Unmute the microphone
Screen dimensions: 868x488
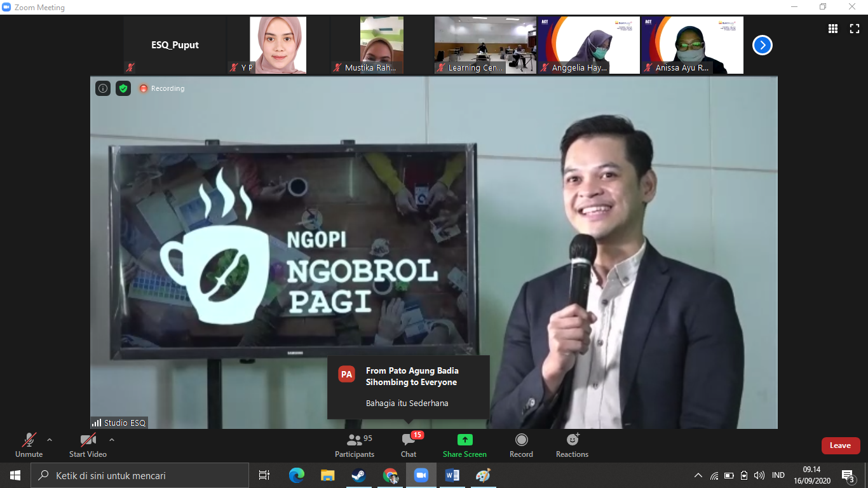pos(29,445)
